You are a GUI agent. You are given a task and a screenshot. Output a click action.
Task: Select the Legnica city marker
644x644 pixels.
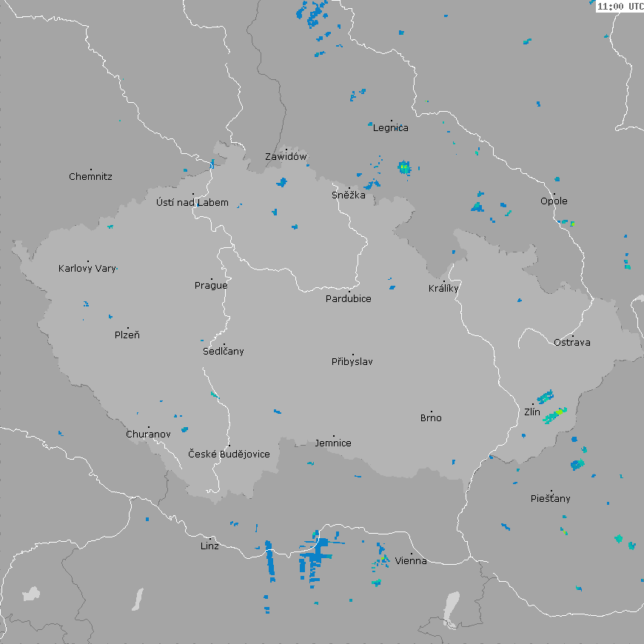pos(392,121)
